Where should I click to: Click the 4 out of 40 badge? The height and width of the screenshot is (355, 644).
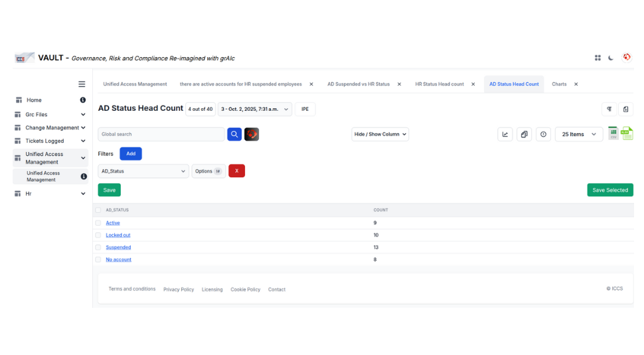pyautogui.click(x=201, y=109)
